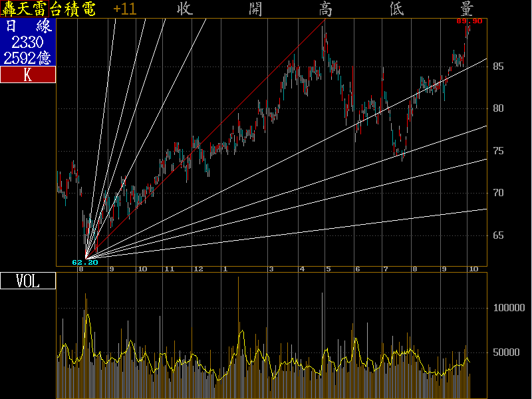Screen dimensions: 532x399
Task: Select the 開 open column header
Action: (255, 9)
